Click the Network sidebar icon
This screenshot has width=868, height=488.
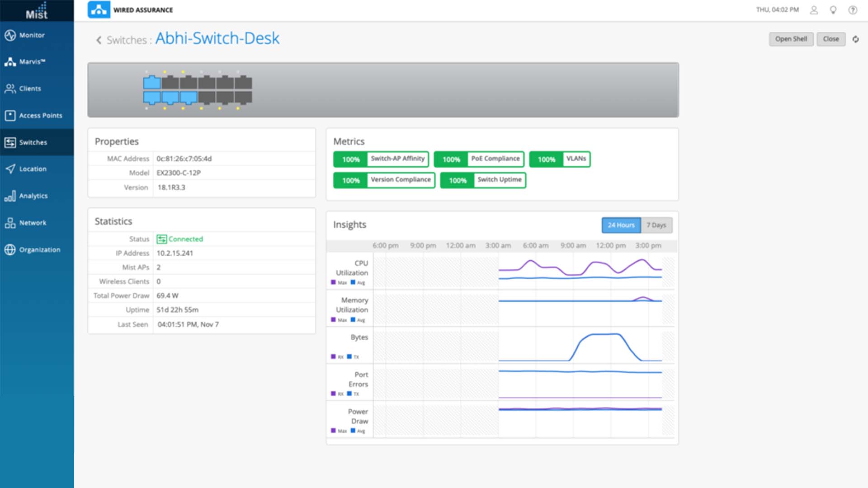(10, 223)
